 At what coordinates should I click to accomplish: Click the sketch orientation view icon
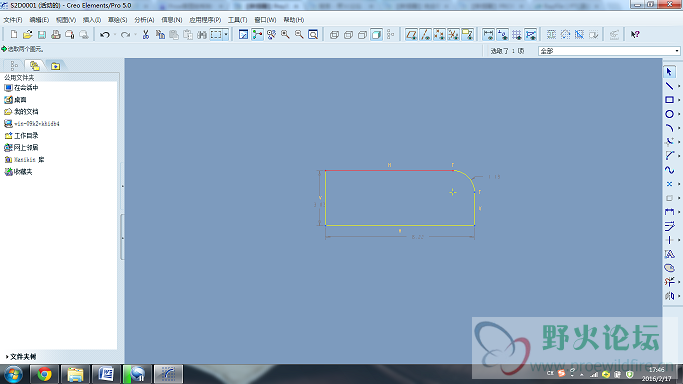[x=243, y=34]
